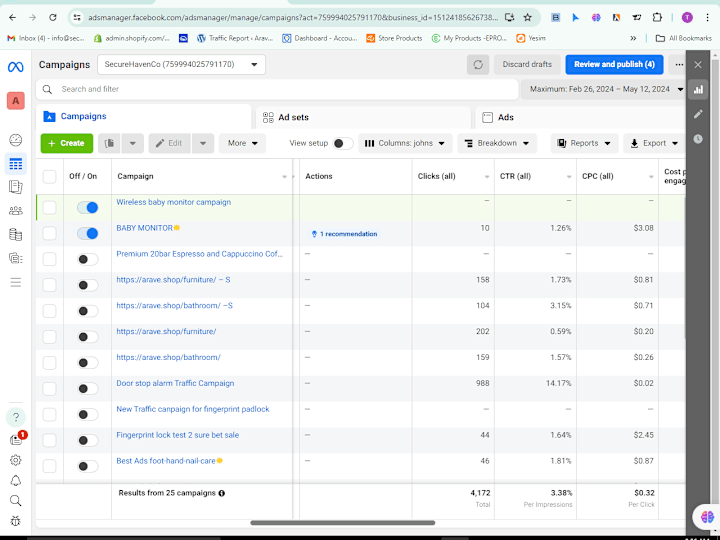Viewport: 720px width, 540px height.
Task: Open the notifications bell icon
Action: click(16, 481)
